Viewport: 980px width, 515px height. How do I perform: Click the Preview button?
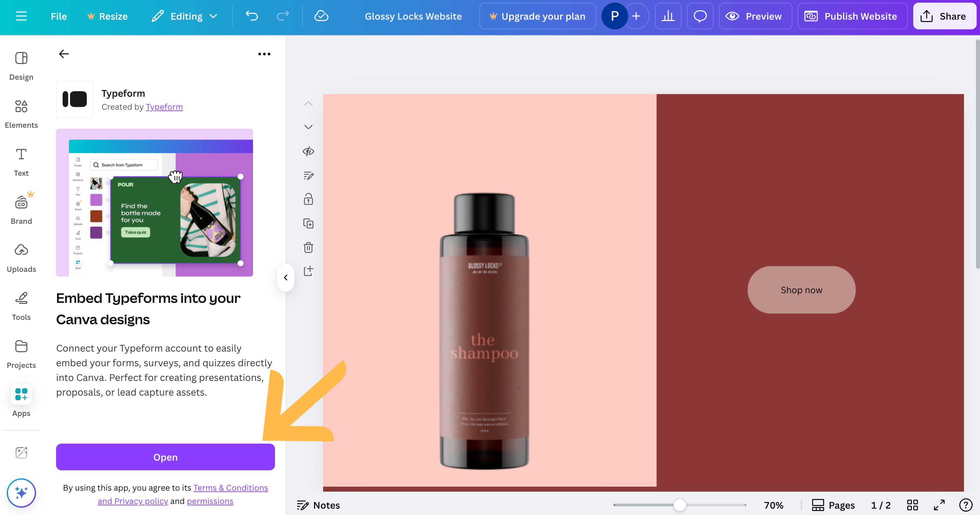coord(755,16)
